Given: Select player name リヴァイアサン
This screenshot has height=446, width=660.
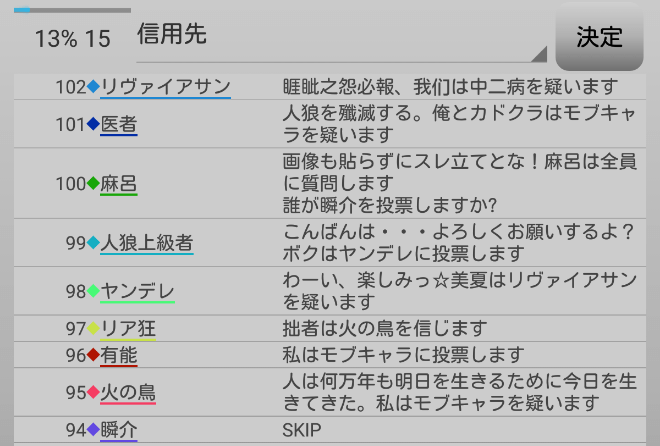Looking at the screenshot, I should [166, 87].
